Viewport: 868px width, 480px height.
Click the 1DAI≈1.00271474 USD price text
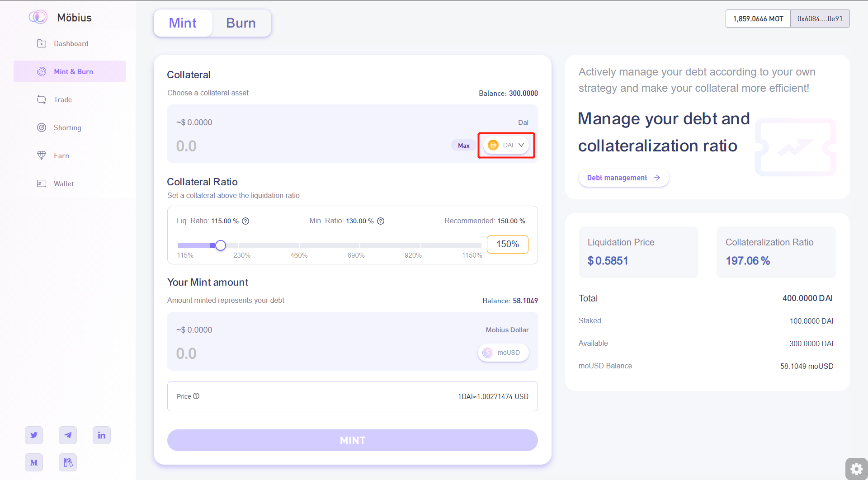(x=493, y=396)
